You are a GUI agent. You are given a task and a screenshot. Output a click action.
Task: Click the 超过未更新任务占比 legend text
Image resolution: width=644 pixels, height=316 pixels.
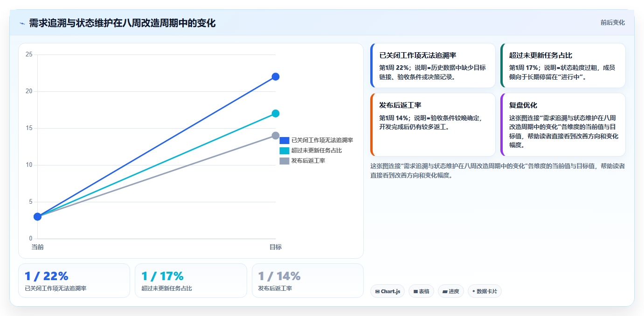pyautogui.click(x=317, y=151)
